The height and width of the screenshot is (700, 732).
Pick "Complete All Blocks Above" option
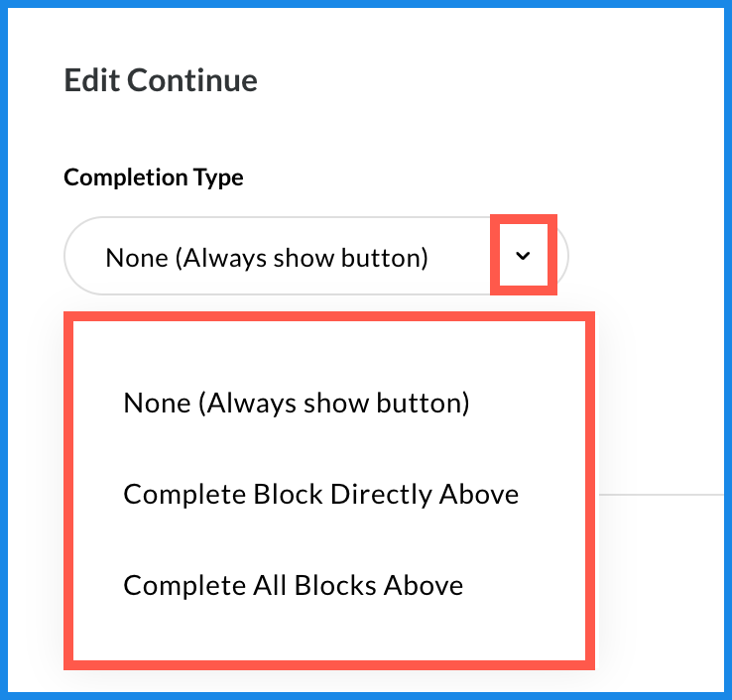pyautogui.click(x=293, y=585)
